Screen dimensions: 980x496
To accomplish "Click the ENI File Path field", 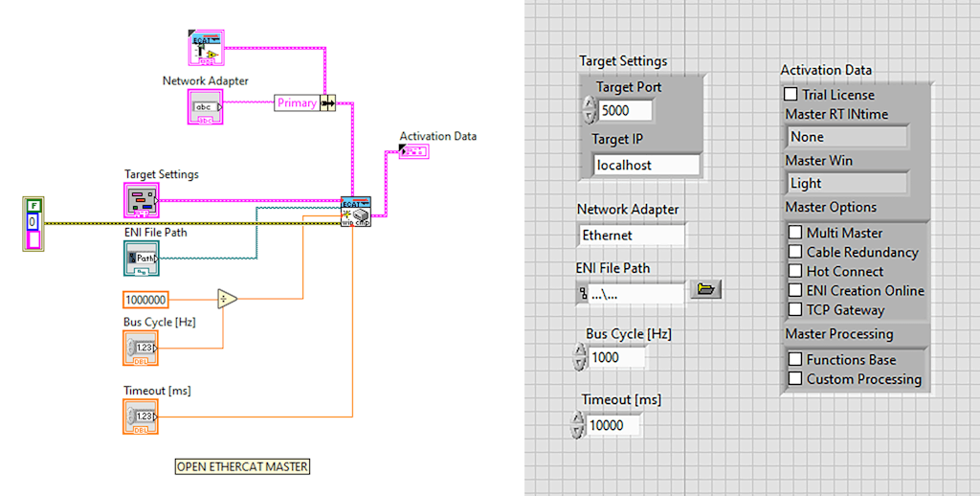I will coord(631,295).
